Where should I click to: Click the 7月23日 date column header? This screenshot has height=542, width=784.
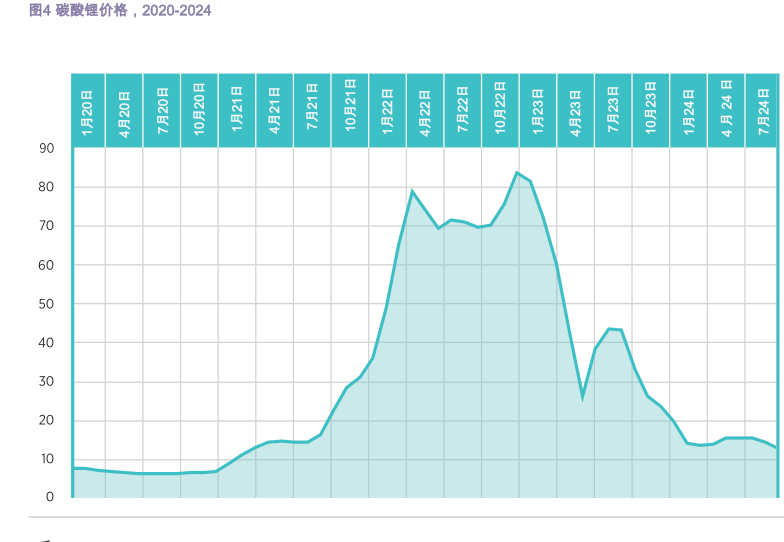point(613,110)
